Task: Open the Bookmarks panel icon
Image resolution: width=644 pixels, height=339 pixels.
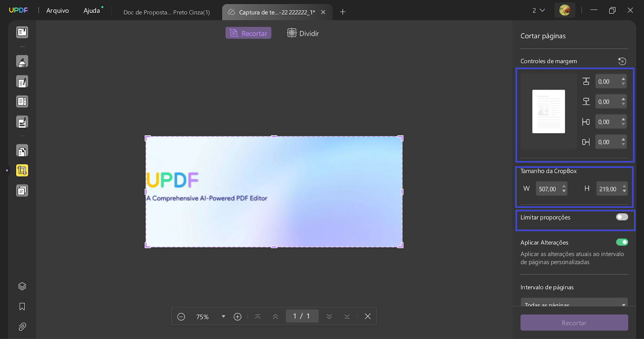Action: (x=22, y=307)
